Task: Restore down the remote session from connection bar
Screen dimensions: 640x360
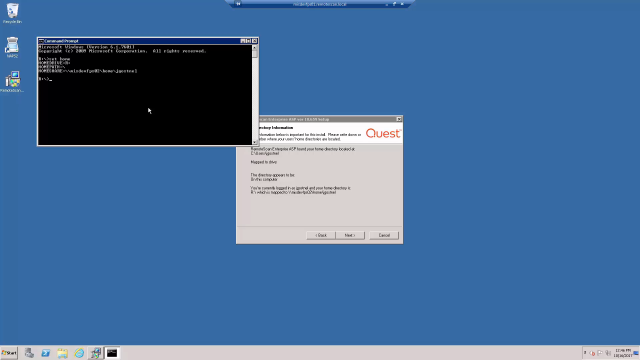Action: click(394, 4)
